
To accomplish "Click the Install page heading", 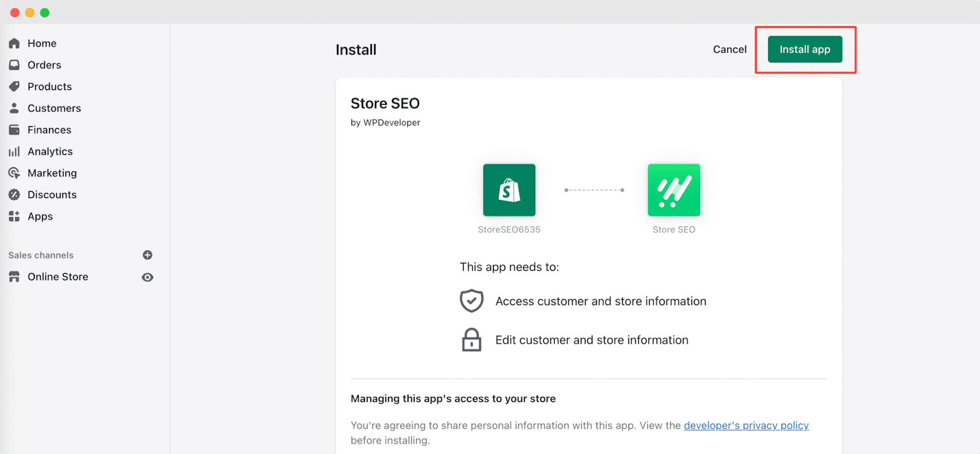I will [x=356, y=50].
